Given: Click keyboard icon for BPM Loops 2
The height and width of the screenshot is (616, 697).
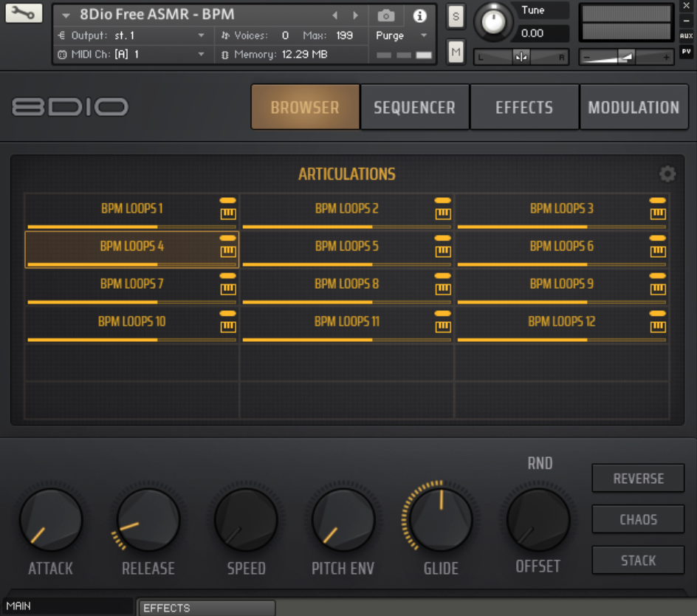Looking at the screenshot, I should (x=443, y=214).
